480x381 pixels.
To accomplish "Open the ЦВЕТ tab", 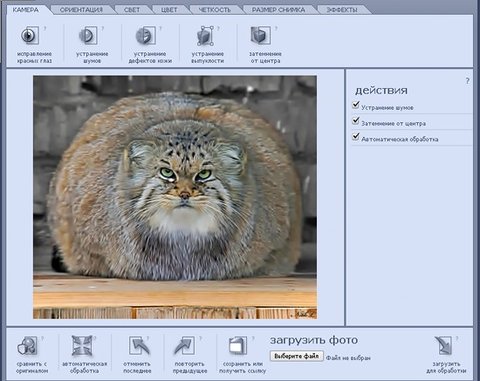I will 169,10.
